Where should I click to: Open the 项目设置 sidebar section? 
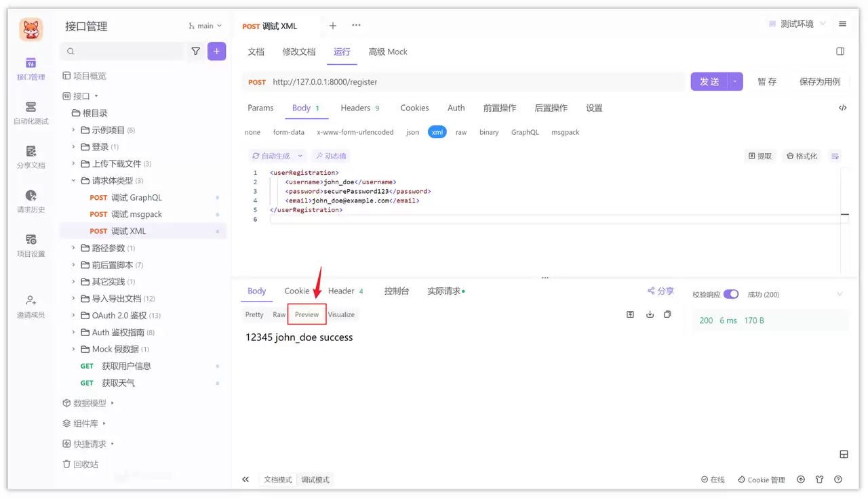tap(31, 245)
